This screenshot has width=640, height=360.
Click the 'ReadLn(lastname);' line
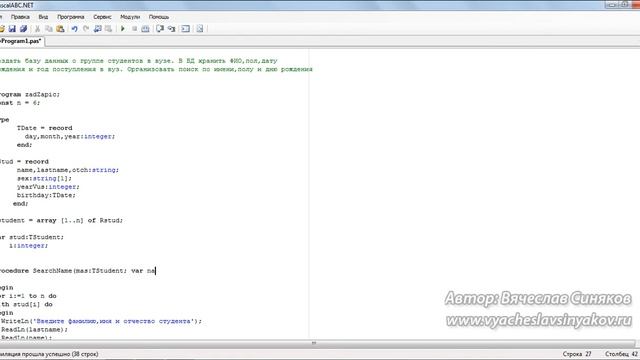34,329
